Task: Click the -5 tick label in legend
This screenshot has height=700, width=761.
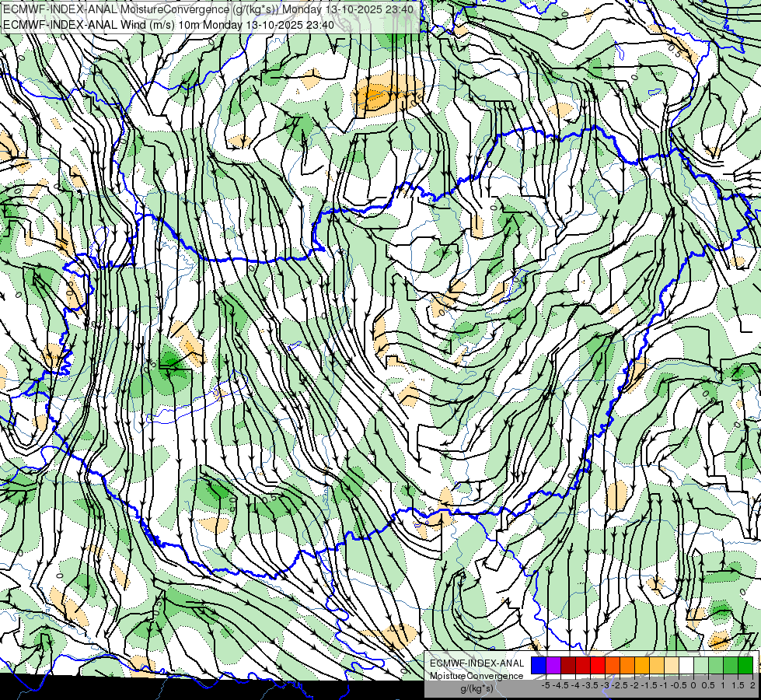Action: click(x=546, y=685)
